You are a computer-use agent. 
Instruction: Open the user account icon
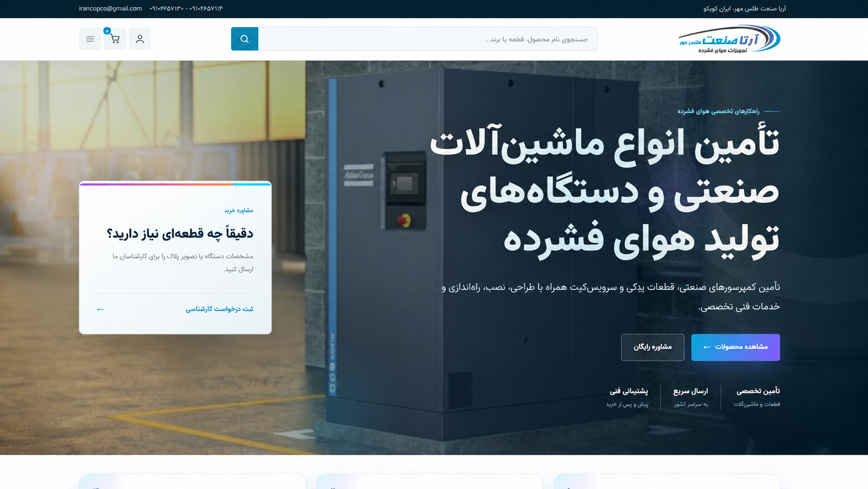[x=140, y=39]
